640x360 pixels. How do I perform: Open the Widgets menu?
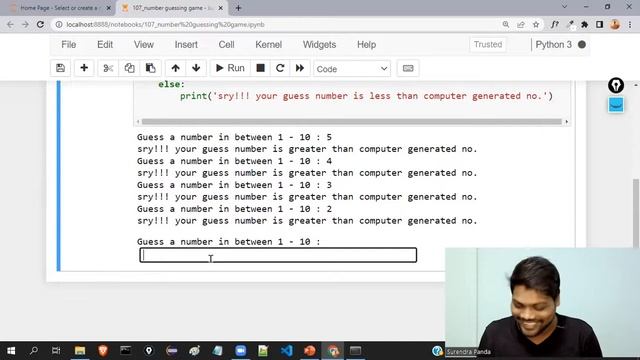click(320, 44)
